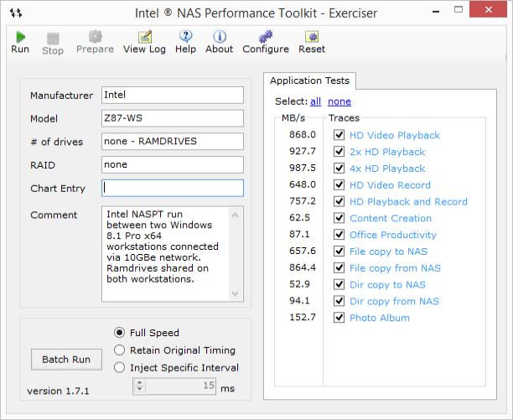Disable the Photo Album test checkbox
The width and height of the screenshot is (513, 420).
pyautogui.click(x=339, y=318)
